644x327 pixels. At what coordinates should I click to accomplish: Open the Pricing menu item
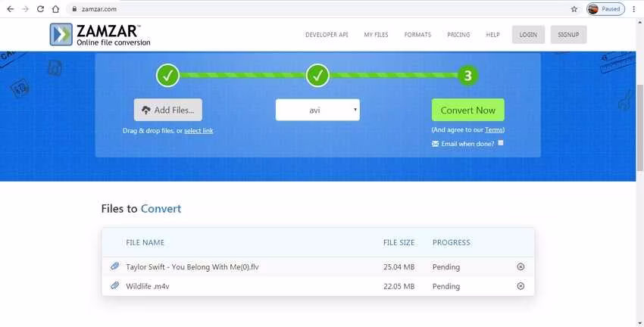click(x=458, y=35)
